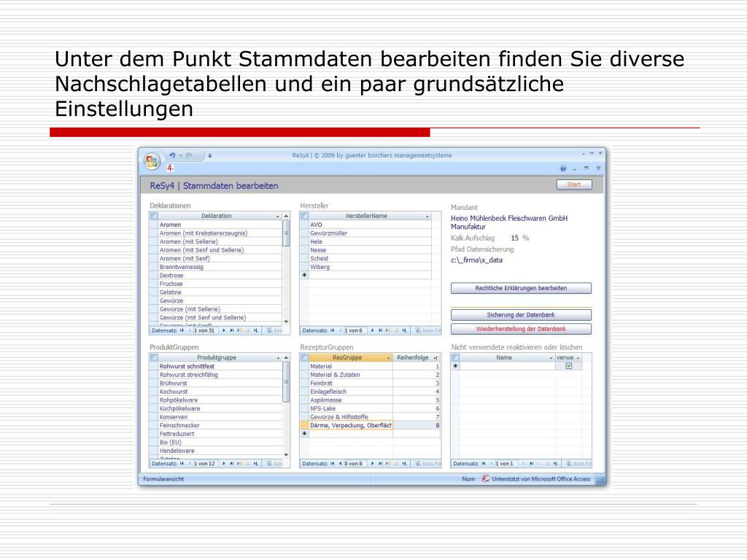747x560 pixels.
Task: Click Wiederherstellung der Datenbank button
Action: (x=521, y=329)
